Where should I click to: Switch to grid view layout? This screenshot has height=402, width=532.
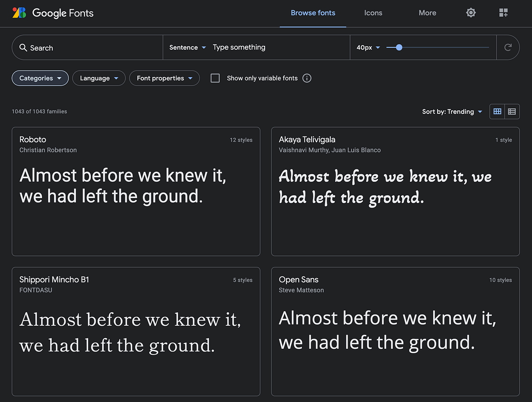497,111
